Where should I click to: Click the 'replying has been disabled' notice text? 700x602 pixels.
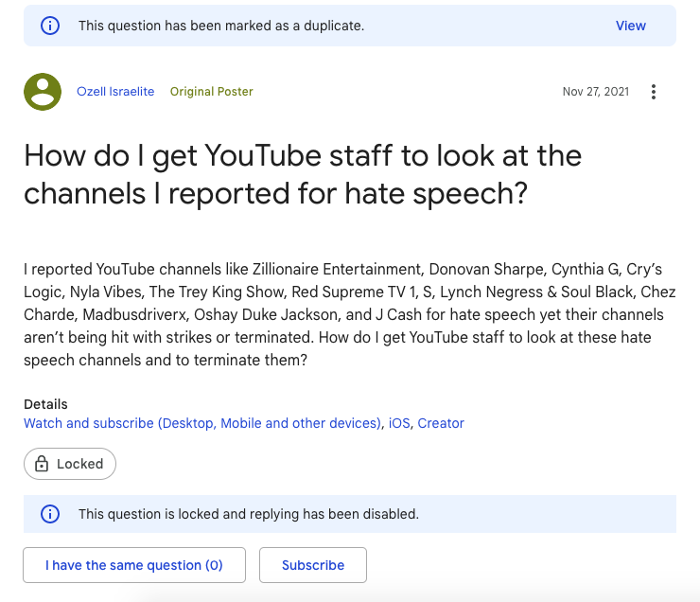(249, 514)
